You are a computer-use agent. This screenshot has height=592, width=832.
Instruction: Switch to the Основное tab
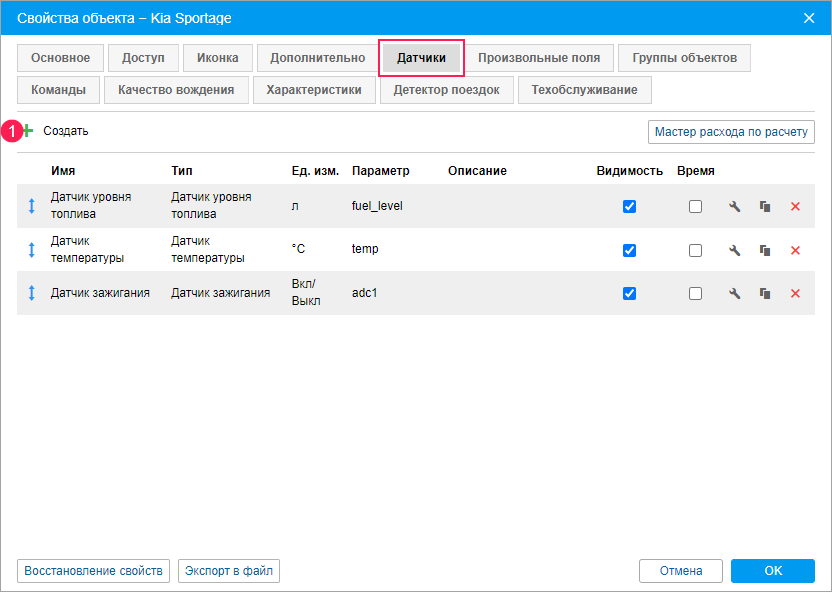click(60, 58)
